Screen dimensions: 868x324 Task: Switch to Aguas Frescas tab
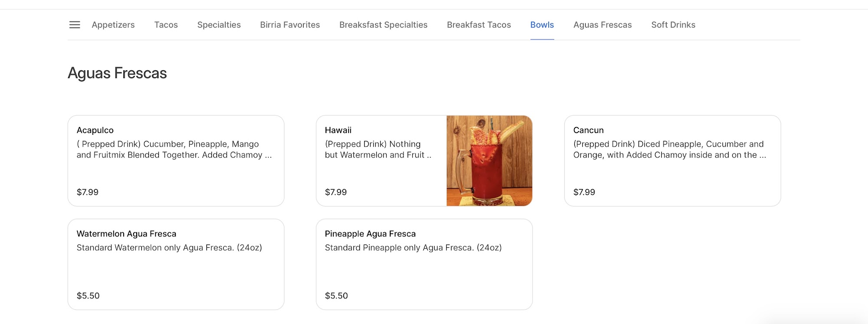(602, 25)
